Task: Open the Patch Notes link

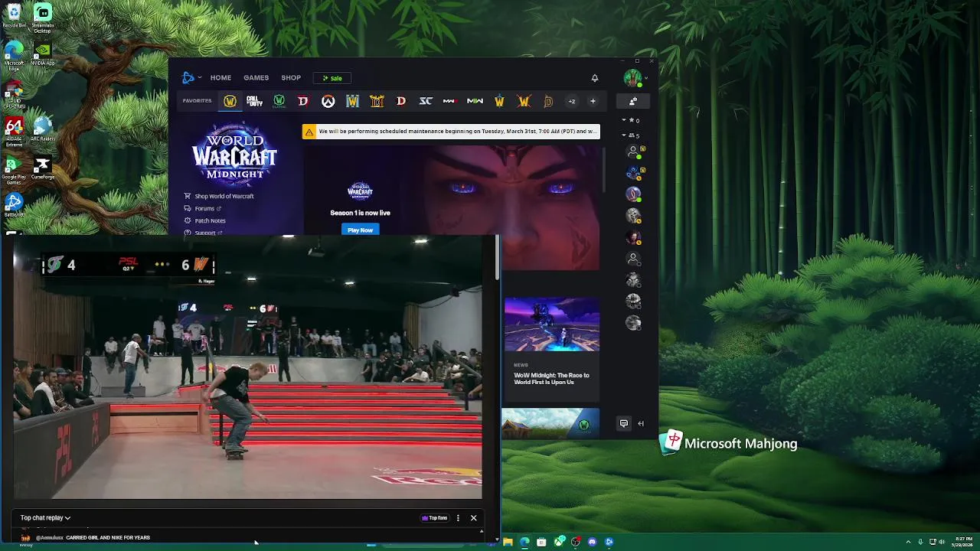Action: pos(205,220)
